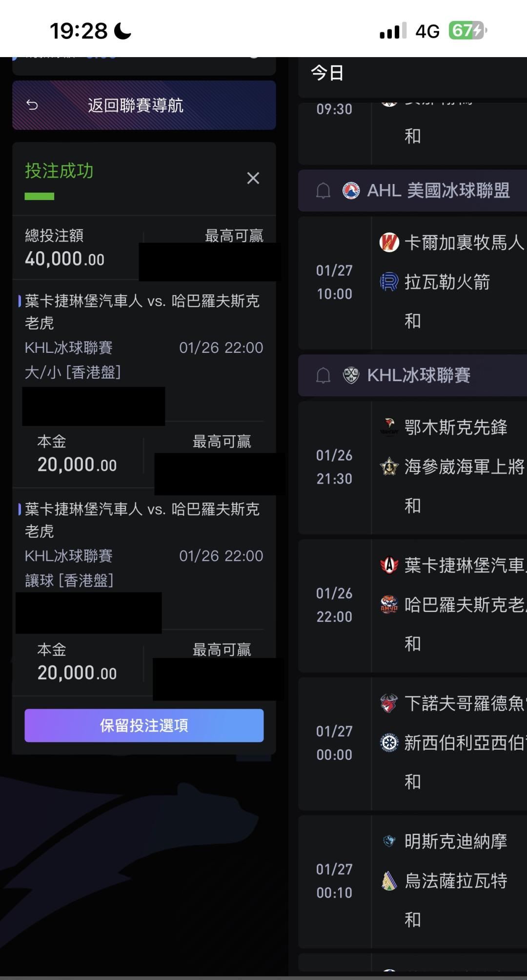Tap the Avangard Omsk team logo
This screenshot has width=527, height=980.
(389, 427)
